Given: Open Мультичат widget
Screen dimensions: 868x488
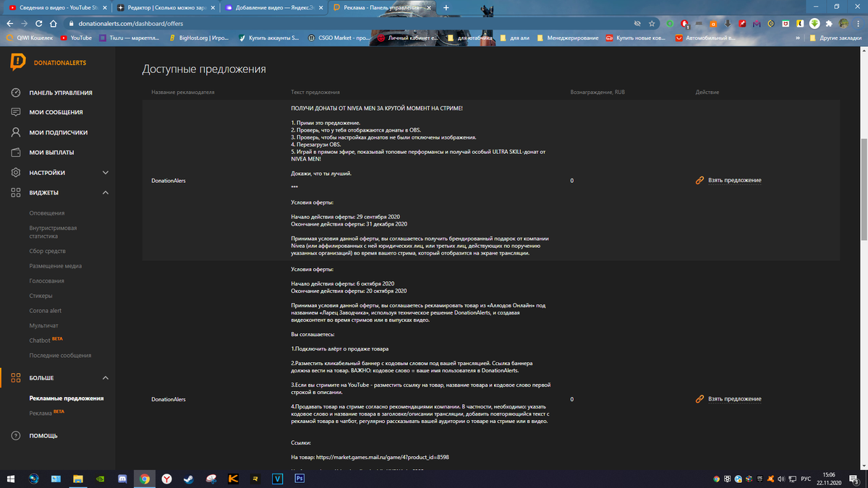Looking at the screenshot, I should coord(44,326).
